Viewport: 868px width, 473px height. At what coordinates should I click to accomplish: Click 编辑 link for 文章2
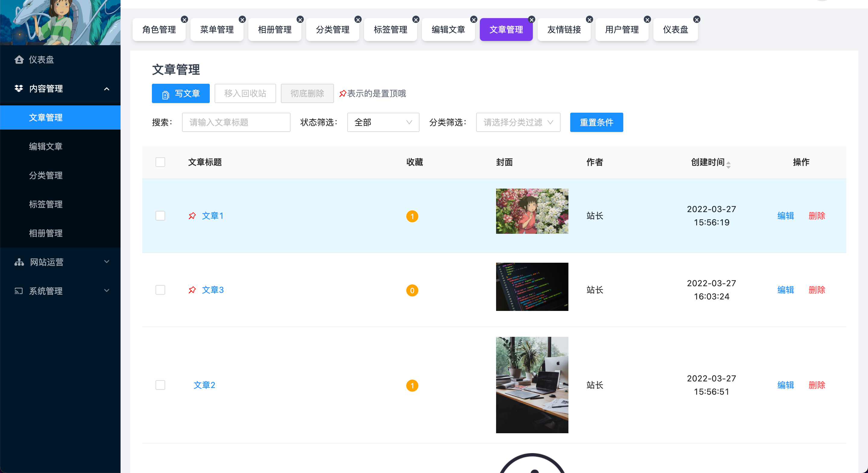785,385
